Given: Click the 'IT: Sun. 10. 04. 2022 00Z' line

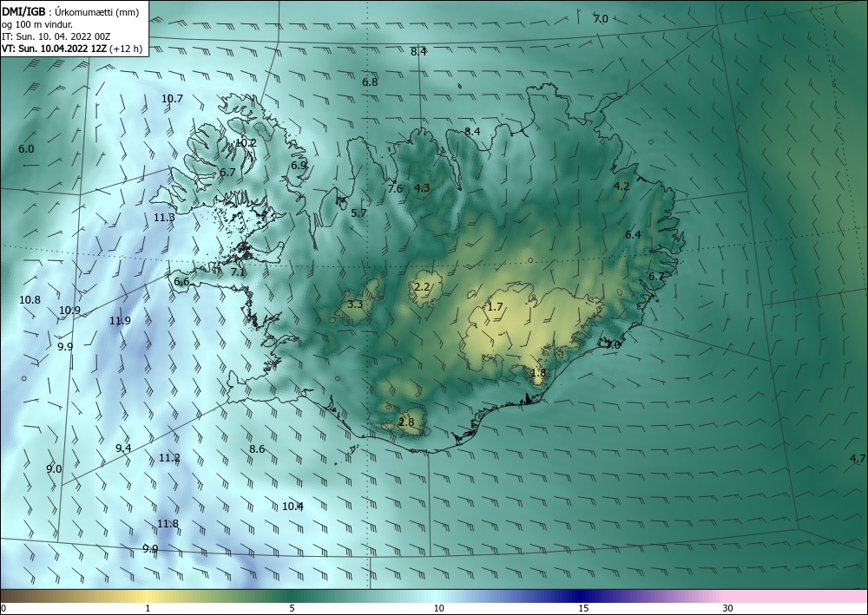Looking at the screenshot, I should coord(56,36).
